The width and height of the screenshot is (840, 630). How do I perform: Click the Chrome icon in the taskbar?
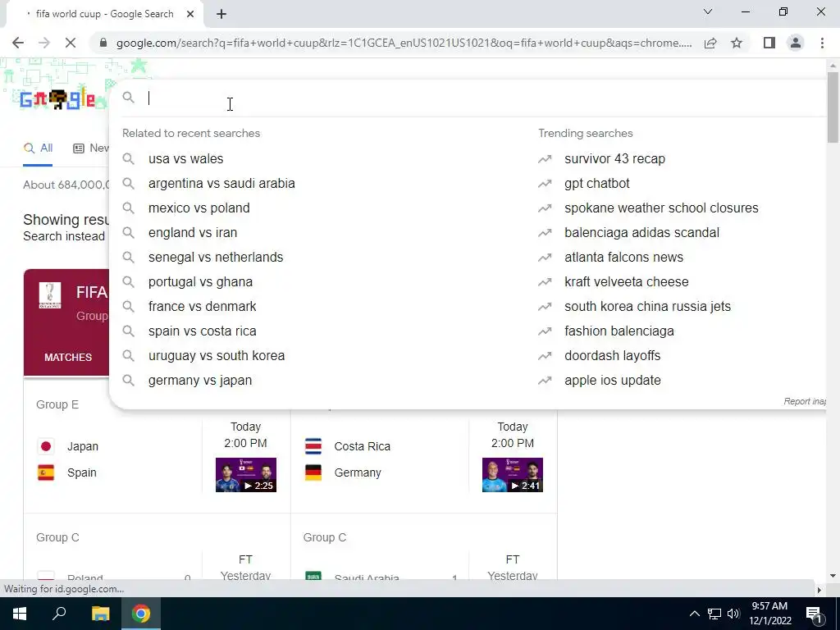141,614
